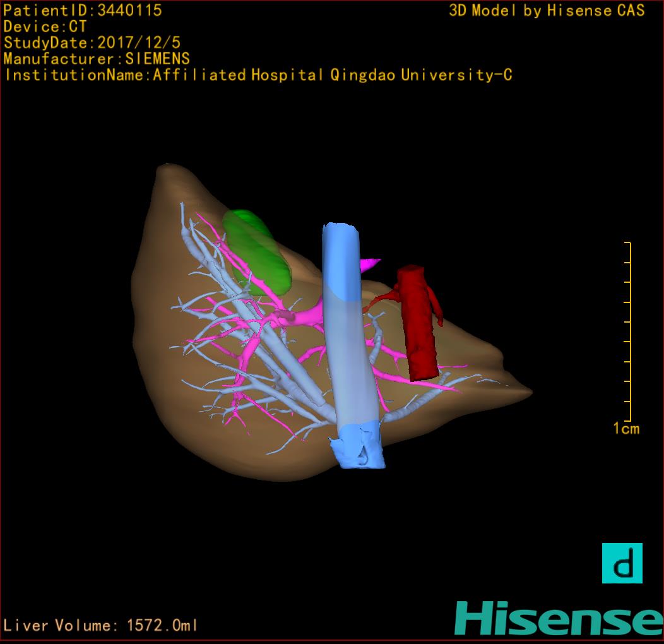Click the Device CT label

click(45, 27)
